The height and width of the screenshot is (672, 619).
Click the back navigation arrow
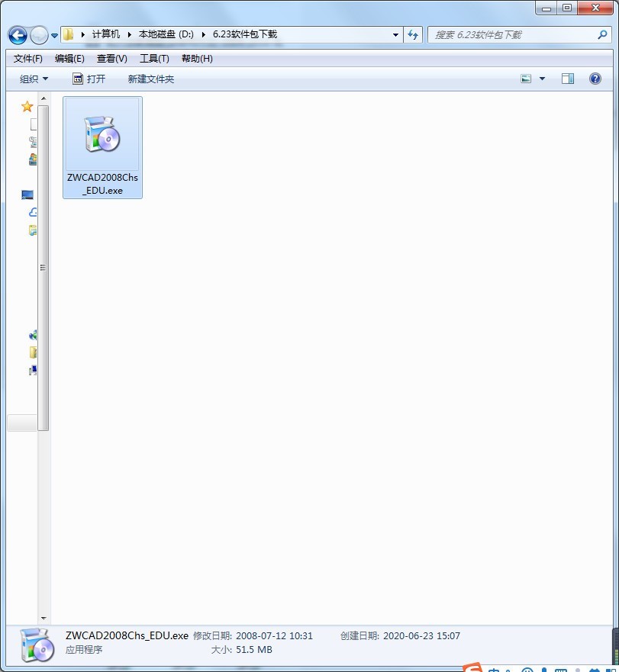click(x=17, y=34)
